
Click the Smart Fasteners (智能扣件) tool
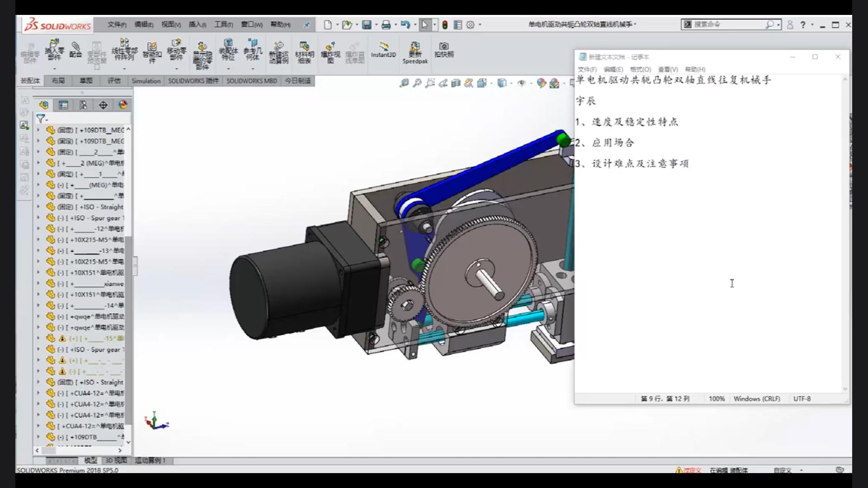click(x=152, y=53)
